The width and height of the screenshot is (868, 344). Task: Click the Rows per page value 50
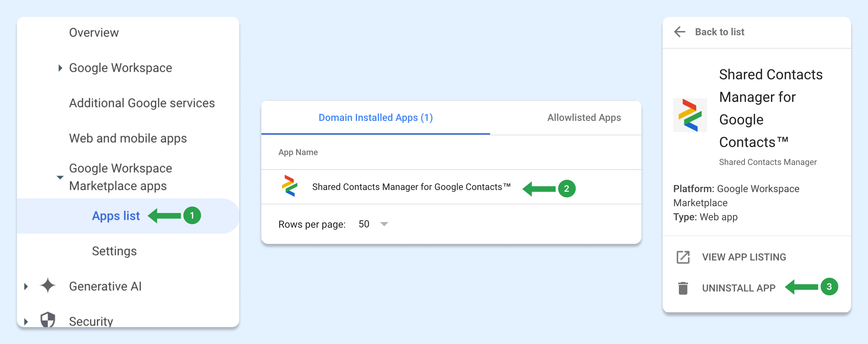pyautogui.click(x=364, y=224)
